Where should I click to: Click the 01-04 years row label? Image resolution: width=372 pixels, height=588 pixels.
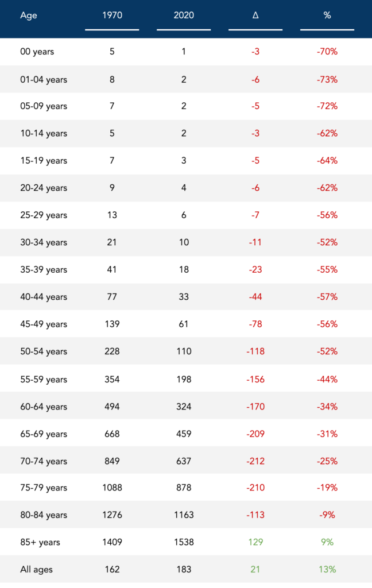(x=43, y=79)
